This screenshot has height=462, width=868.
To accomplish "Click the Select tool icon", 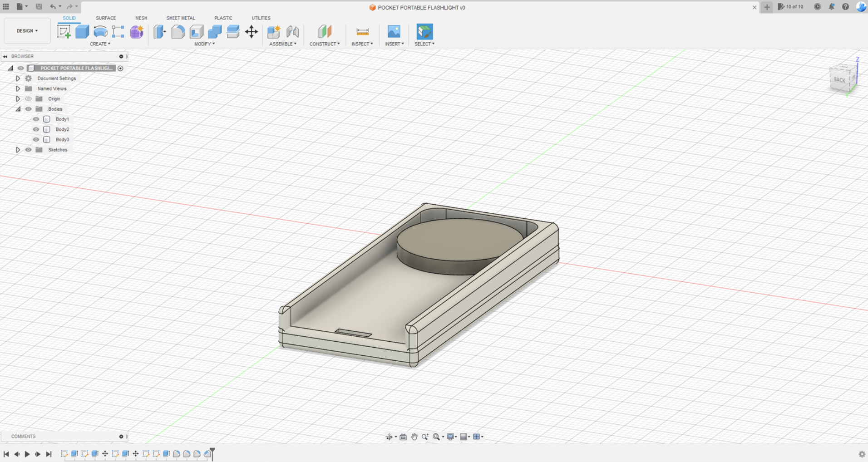I will [424, 32].
